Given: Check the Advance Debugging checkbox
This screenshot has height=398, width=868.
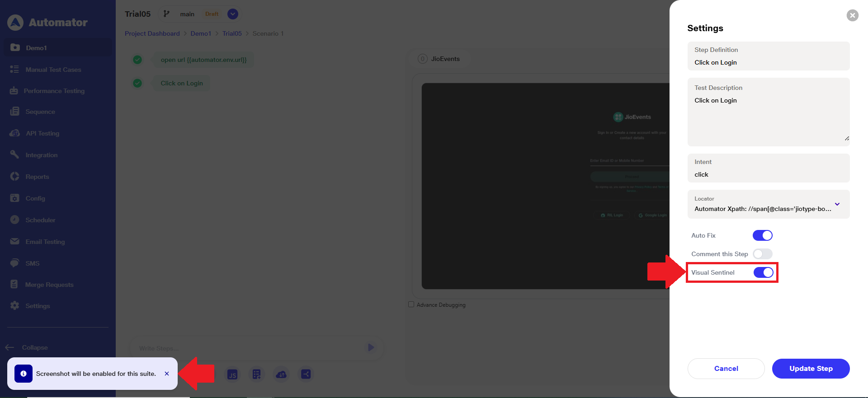Looking at the screenshot, I should coord(411,304).
